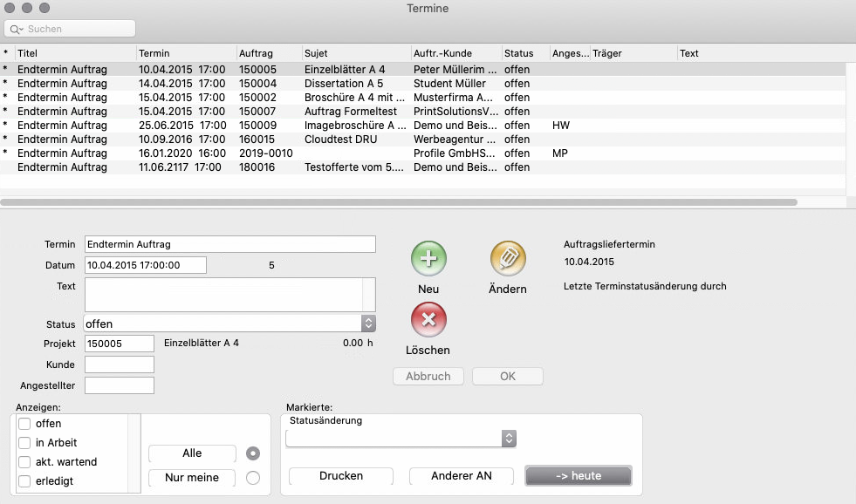Open the Status dropdown showing offen
Image resolution: width=856 pixels, height=504 pixels.
(368, 324)
